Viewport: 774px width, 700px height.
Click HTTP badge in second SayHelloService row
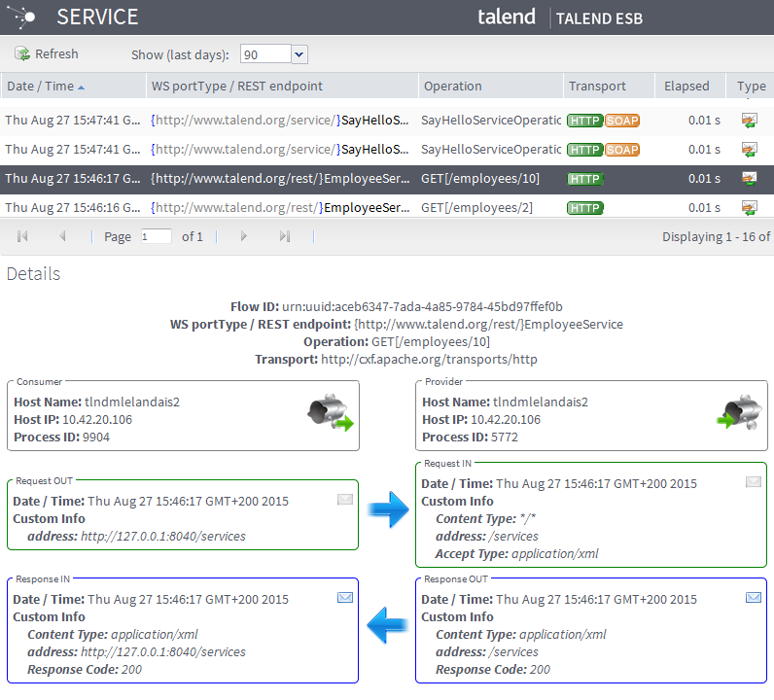pyautogui.click(x=585, y=150)
